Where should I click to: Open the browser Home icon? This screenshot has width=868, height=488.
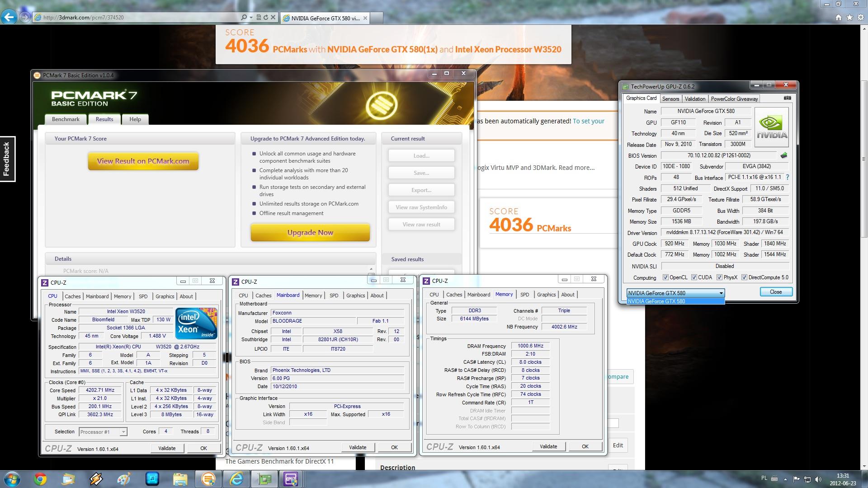839,17
